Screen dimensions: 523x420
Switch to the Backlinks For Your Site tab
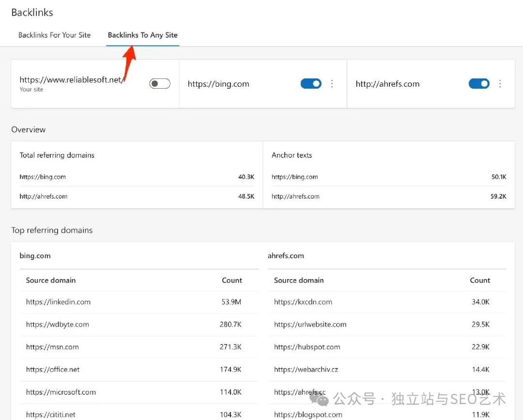[x=54, y=35]
